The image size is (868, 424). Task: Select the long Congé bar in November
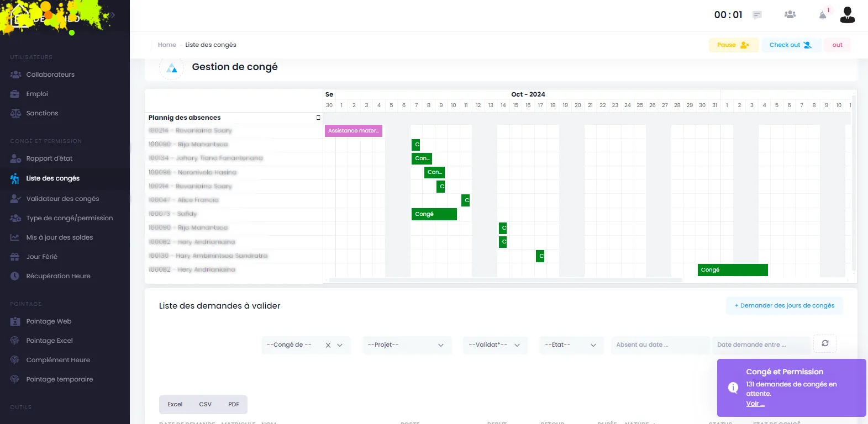click(x=733, y=270)
